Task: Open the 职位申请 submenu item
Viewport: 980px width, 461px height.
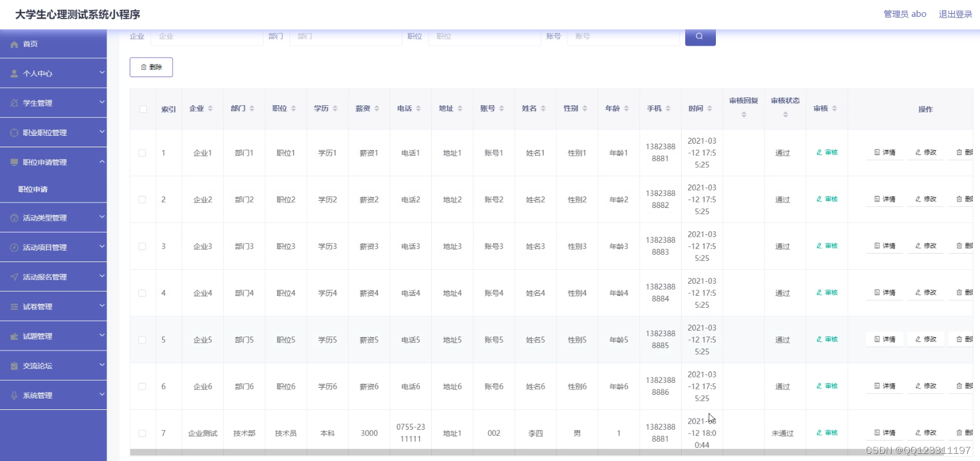Action: click(54, 189)
